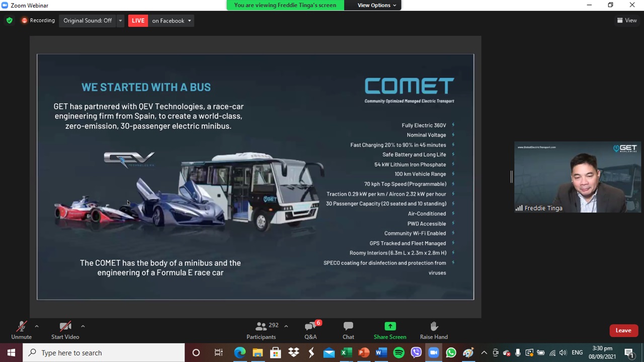
Task: Open Spotify from the taskbar
Action: (398, 353)
